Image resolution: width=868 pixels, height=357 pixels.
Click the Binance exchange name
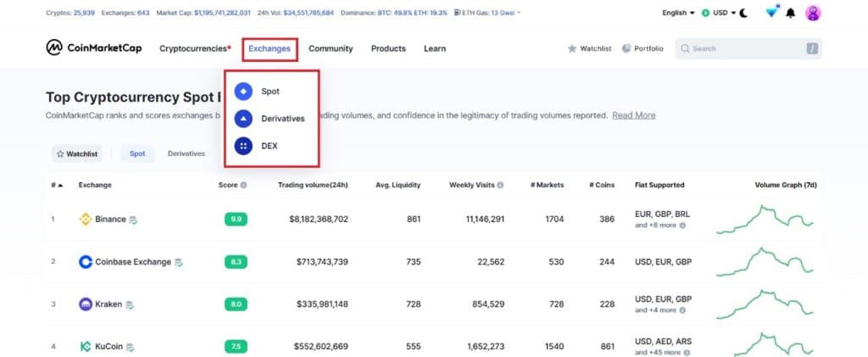pos(110,219)
